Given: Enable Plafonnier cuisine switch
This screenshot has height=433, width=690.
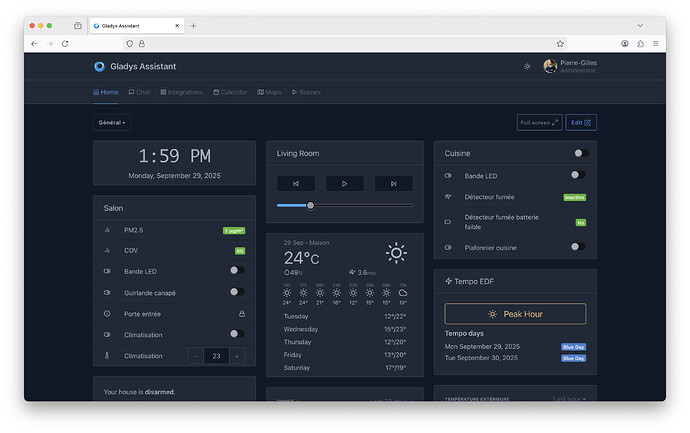Looking at the screenshot, I should [x=577, y=247].
